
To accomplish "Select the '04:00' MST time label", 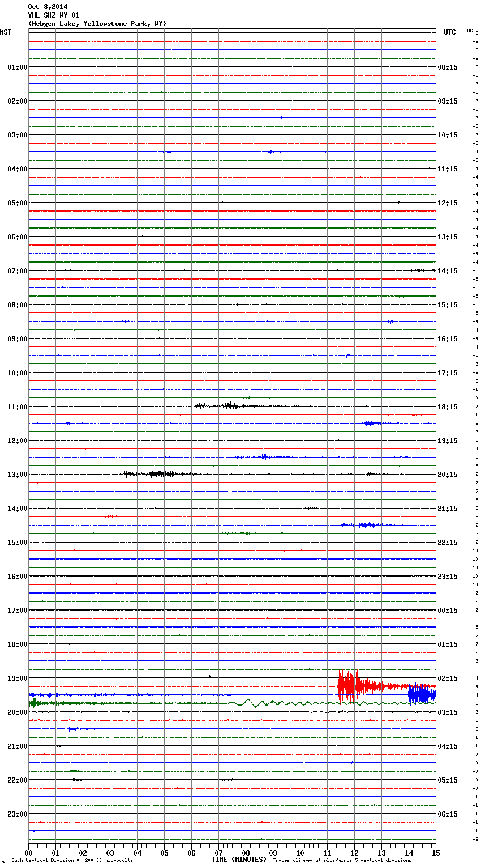I will (17, 169).
